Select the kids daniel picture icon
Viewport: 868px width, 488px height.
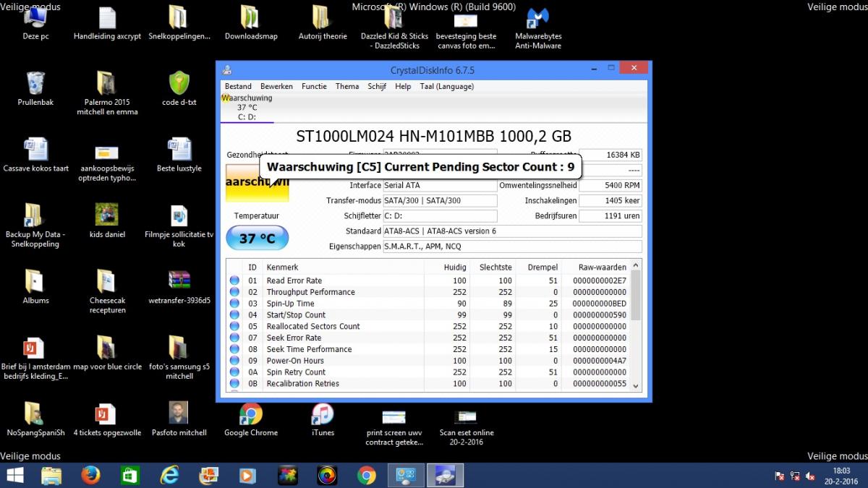107,221
